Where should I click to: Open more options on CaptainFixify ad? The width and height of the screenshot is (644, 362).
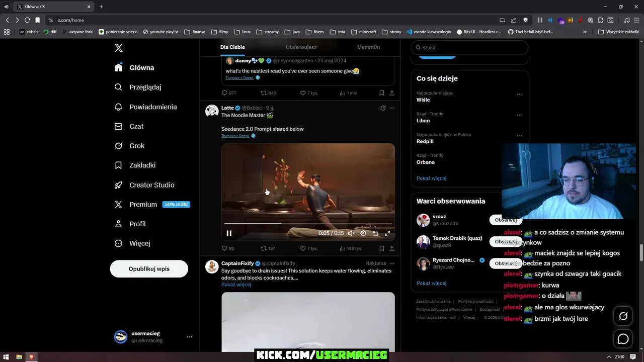(x=392, y=263)
